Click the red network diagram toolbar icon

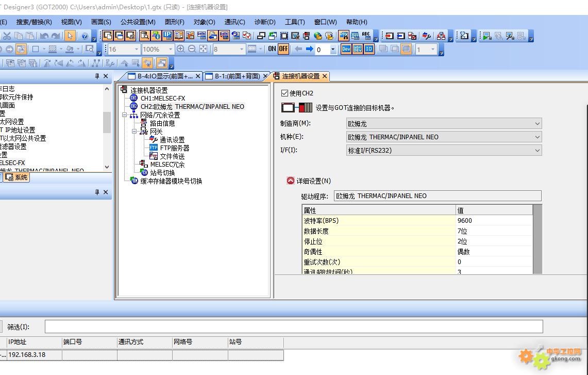[441, 36]
